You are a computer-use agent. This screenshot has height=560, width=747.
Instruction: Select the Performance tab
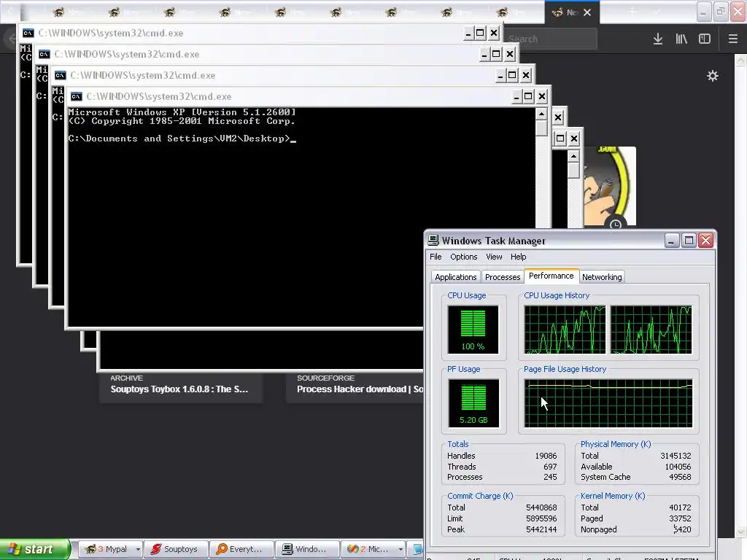[x=551, y=276]
